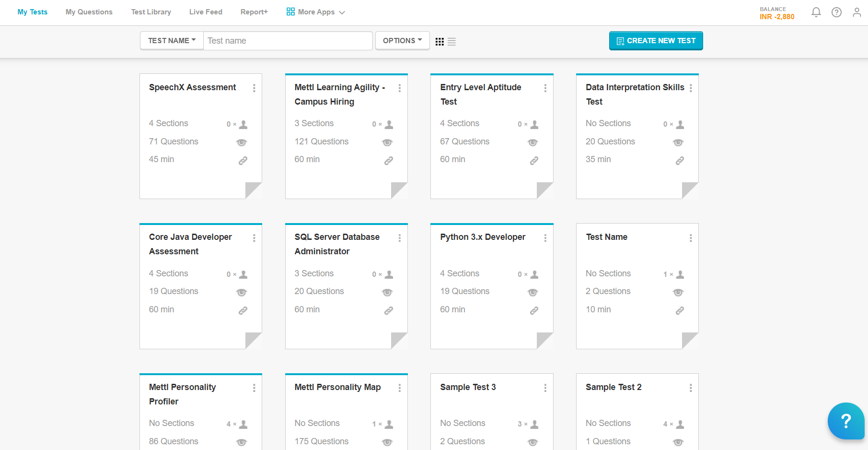Click link icon on Test Name card

click(x=680, y=310)
